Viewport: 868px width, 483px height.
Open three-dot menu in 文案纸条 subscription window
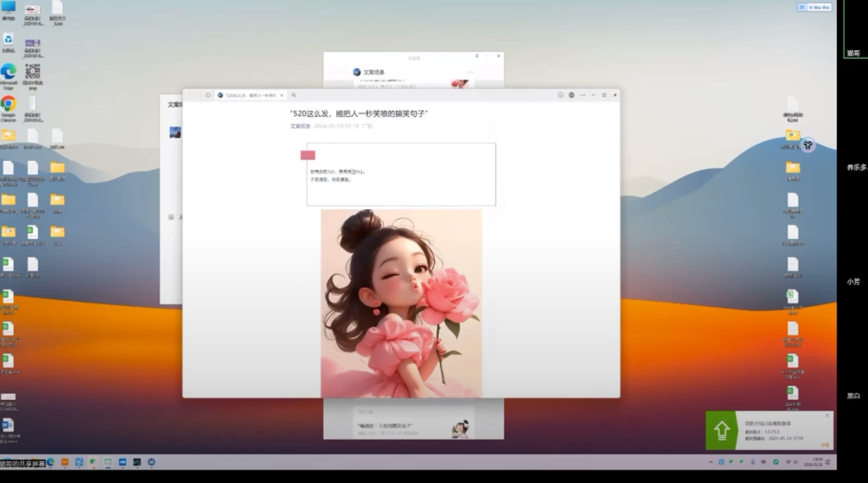(470, 72)
